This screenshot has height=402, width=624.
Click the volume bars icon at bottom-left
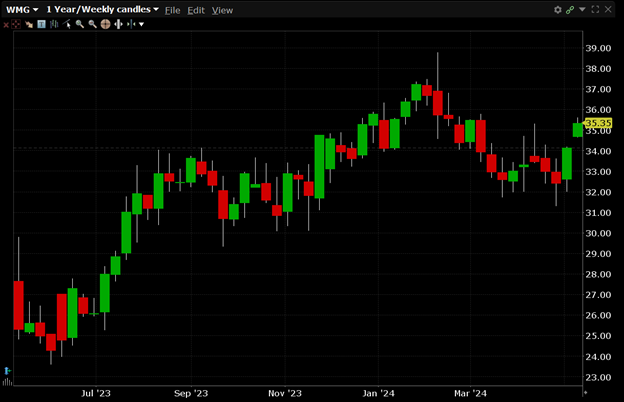(x=7, y=382)
